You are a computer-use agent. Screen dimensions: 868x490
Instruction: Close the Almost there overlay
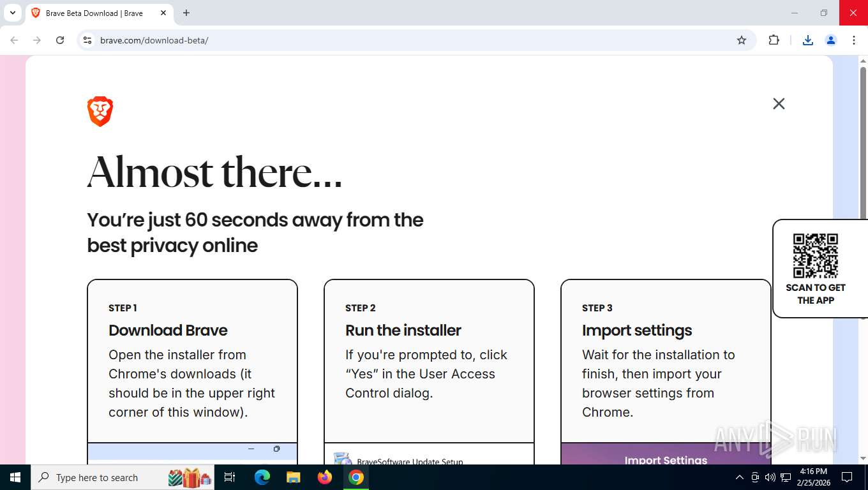779,103
